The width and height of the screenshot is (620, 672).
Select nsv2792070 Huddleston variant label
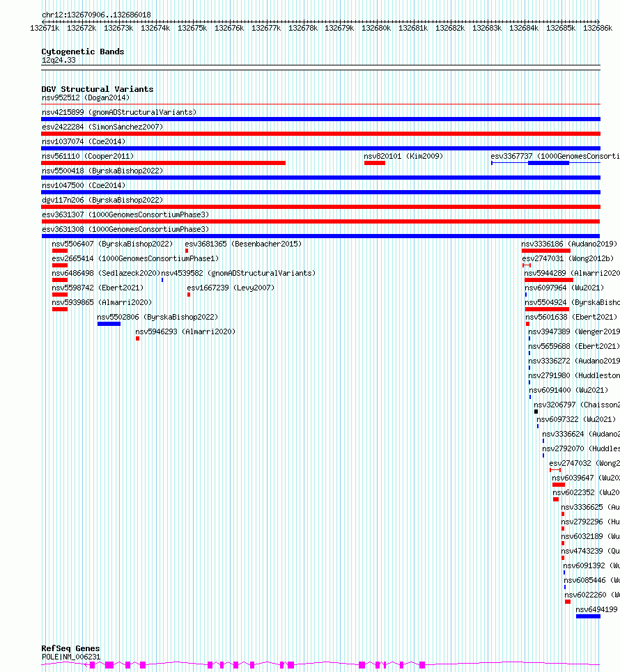point(581,448)
